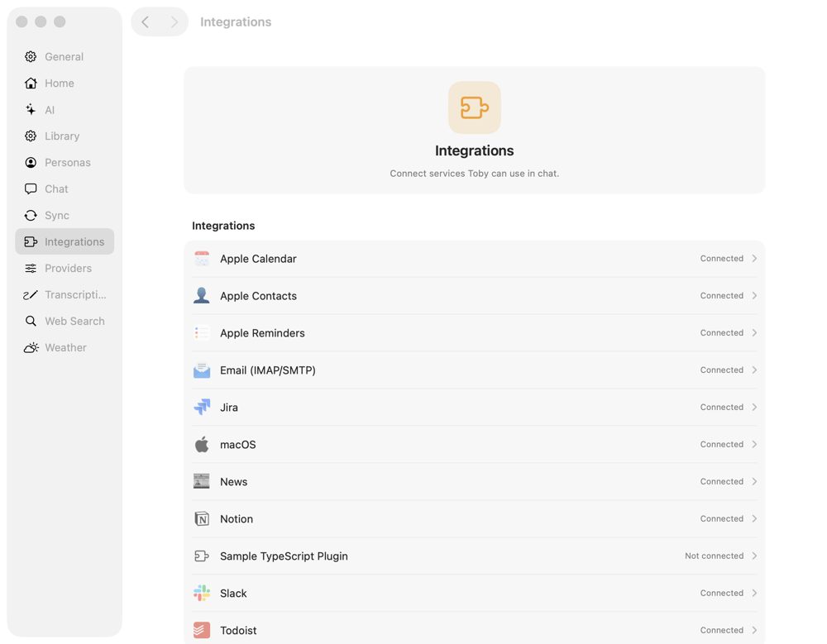Click the 'Library' sidebar label
The height and width of the screenshot is (644, 827).
click(x=62, y=136)
